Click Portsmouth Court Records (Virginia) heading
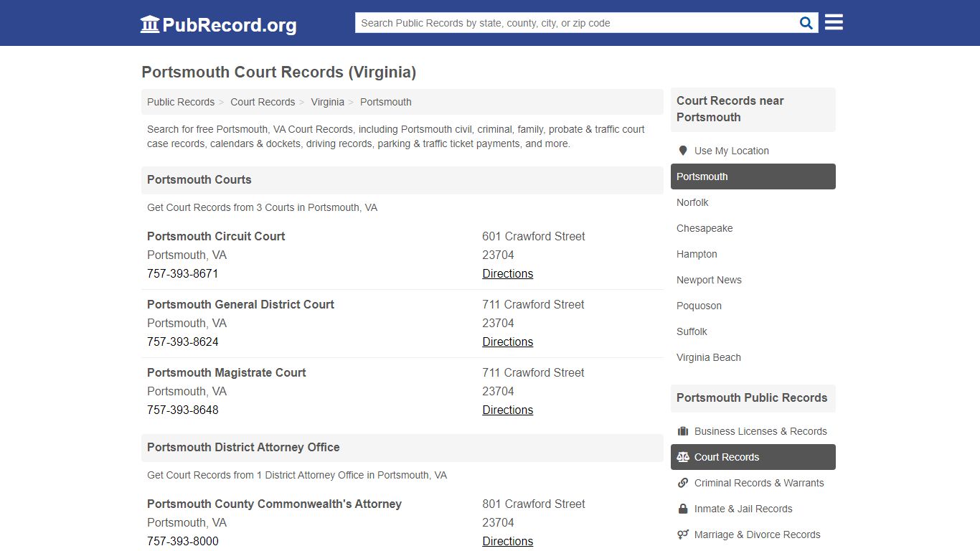This screenshot has height=551, width=980. 278,72
